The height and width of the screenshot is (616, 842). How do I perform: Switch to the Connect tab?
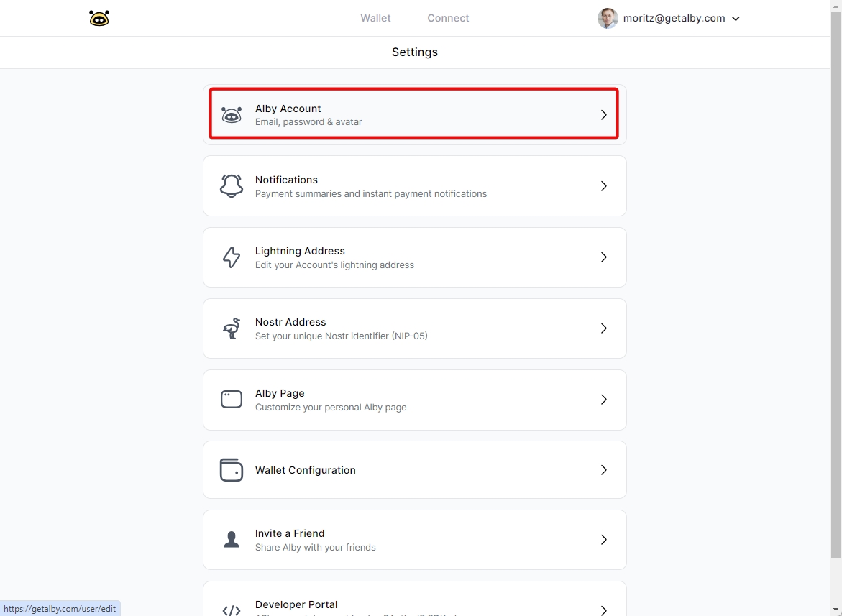tap(448, 18)
